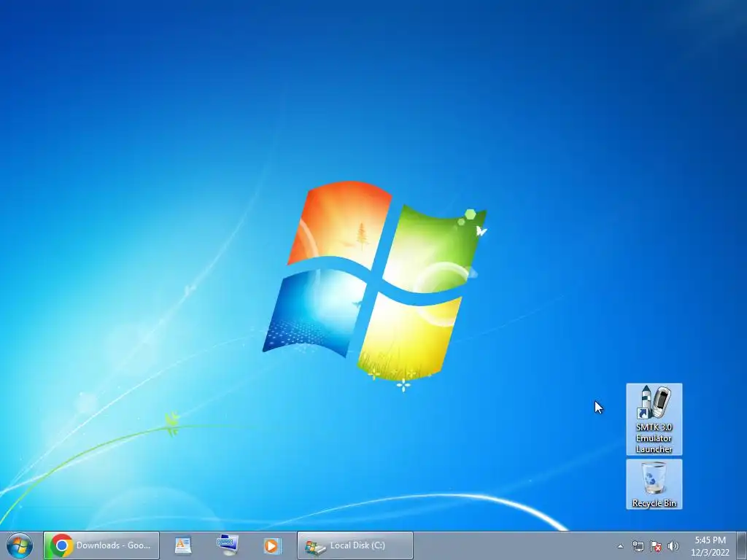Open the Windows Start menu orb
This screenshot has height=560, width=747.
[20, 545]
